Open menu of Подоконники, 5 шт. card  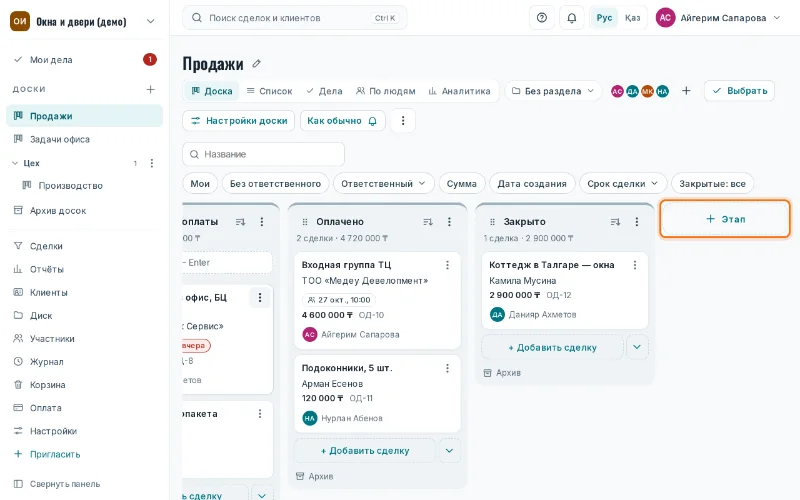click(447, 368)
